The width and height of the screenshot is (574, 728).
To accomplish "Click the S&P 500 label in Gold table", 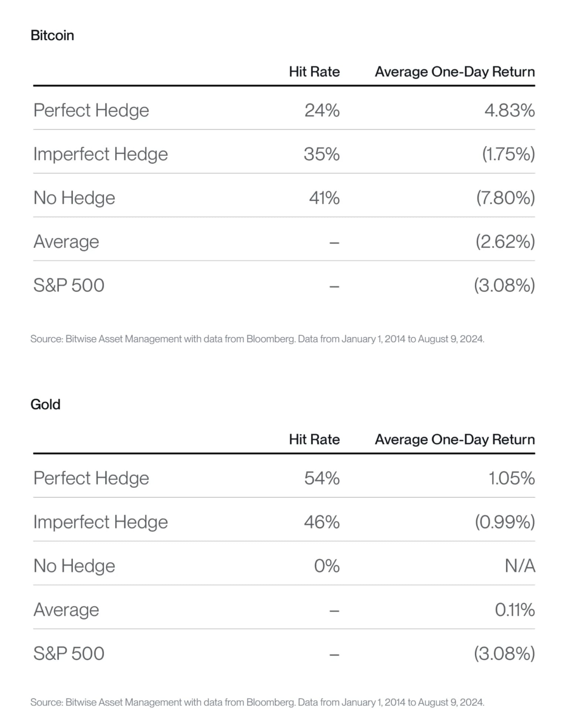I will [69, 653].
